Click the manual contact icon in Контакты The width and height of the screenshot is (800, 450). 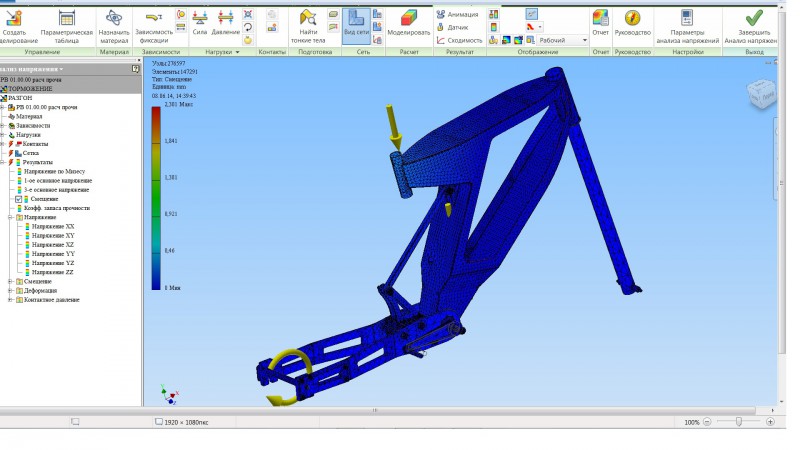pos(272,28)
